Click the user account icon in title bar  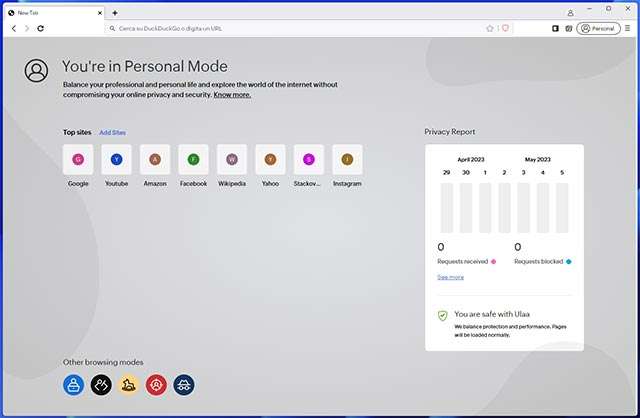point(570,13)
